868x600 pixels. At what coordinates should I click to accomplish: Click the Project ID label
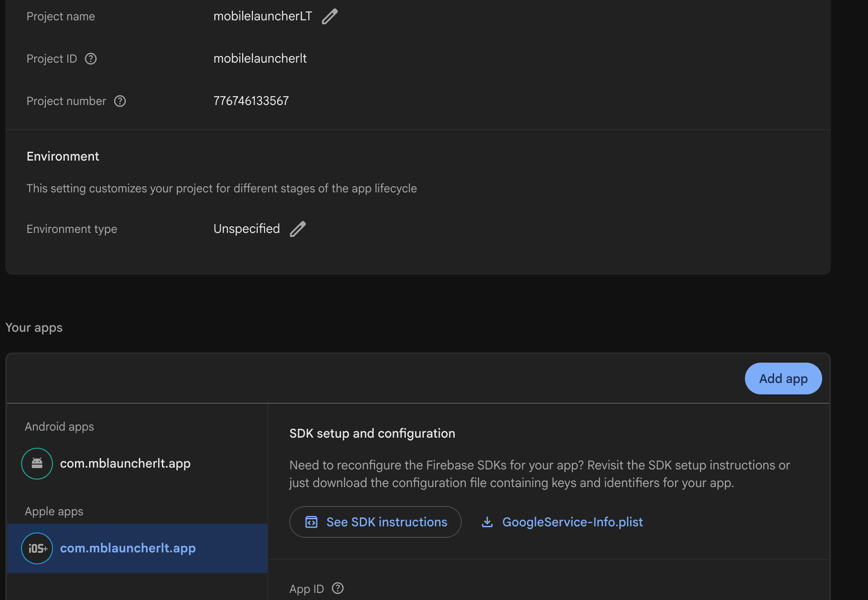tap(52, 59)
